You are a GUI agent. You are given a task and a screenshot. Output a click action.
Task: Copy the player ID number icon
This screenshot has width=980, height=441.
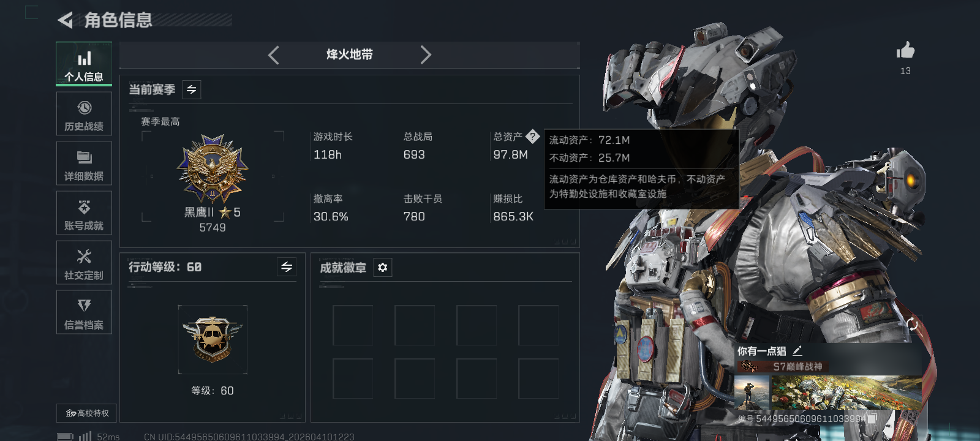point(872,418)
